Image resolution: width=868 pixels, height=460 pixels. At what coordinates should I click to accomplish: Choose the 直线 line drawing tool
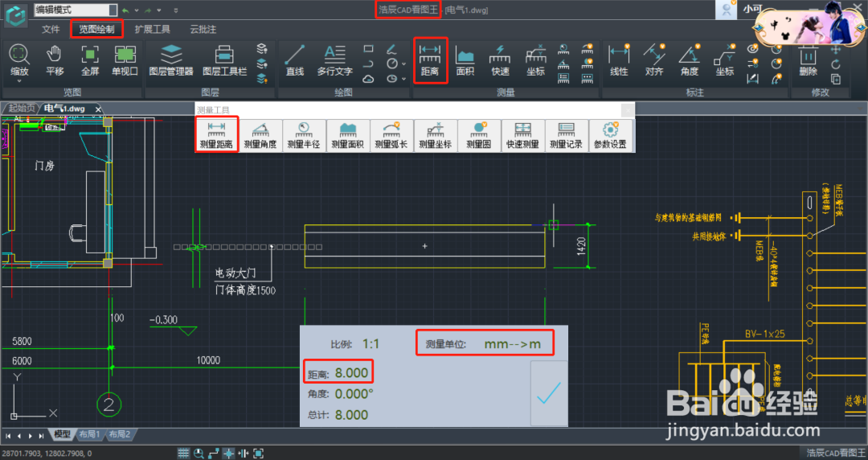coord(294,60)
